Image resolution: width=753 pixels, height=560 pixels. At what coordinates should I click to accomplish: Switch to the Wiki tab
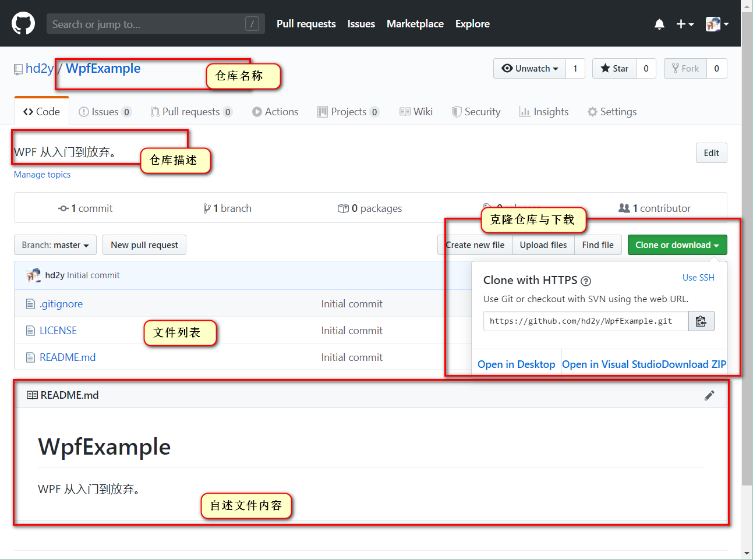(416, 112)
